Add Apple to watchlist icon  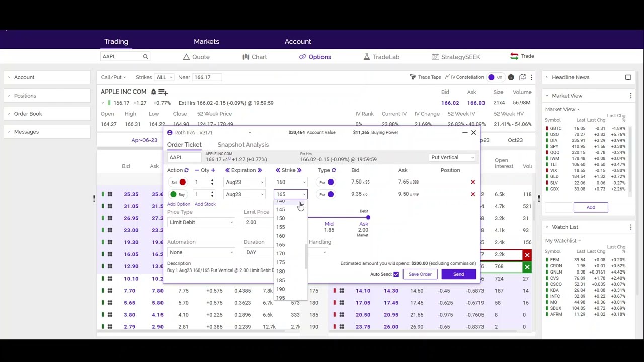coord(163,92)
